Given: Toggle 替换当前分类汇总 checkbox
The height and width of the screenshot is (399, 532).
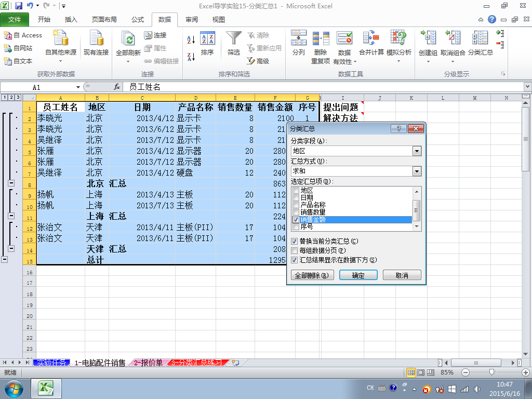Looking at the screenshot, I should coord(295,241).
